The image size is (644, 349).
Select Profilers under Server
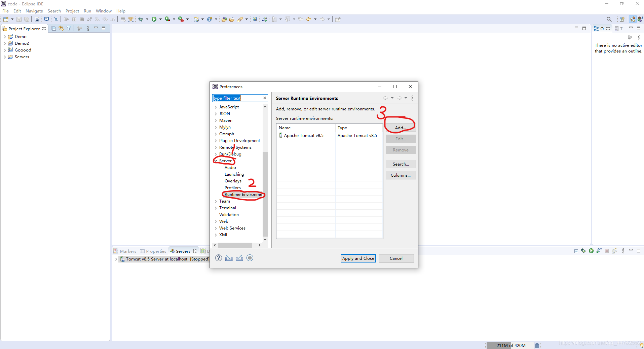(x=233, y=188)
